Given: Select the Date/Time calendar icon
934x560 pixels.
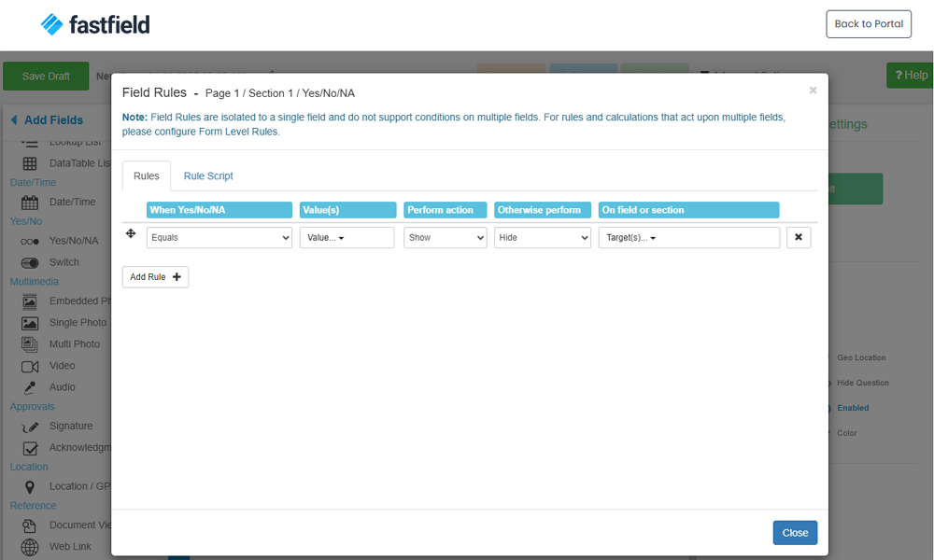Looking at the screenshot, I should (x=30, y=203).
